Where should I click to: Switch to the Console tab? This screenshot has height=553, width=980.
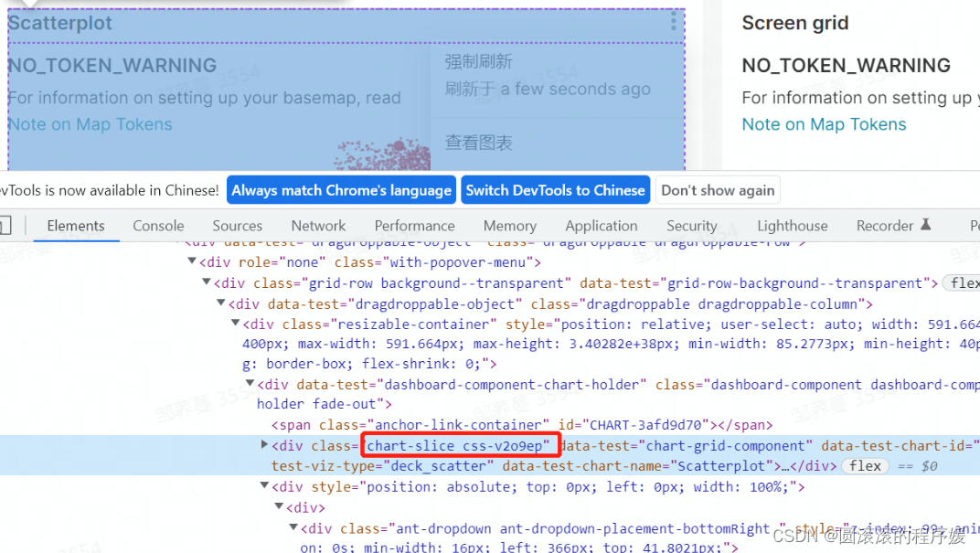click(158, 226)
